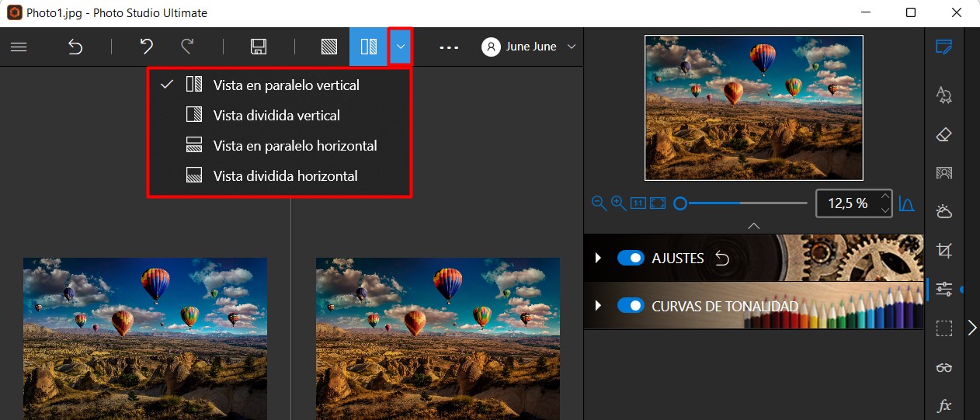Select Vista dividida horizontal
The width and height of the screenshot is (980, 420).
point(278,175)
